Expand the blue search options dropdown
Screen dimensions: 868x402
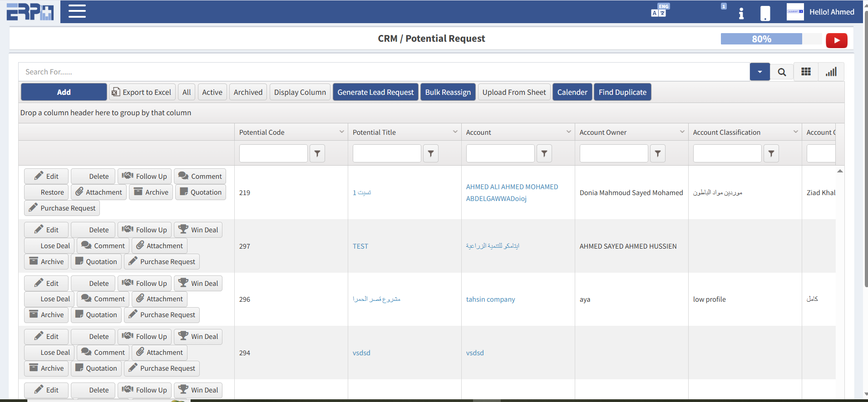(759, 72)
